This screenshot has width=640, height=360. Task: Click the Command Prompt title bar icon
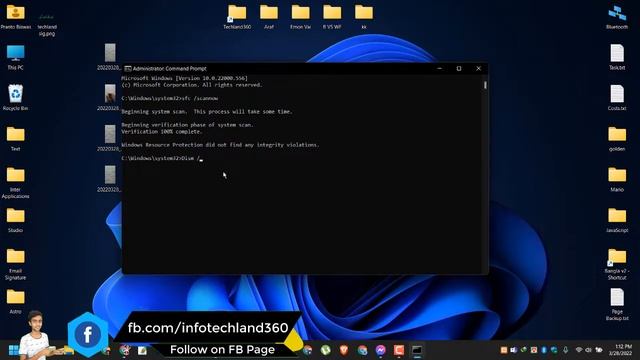(x=128, y=69)
